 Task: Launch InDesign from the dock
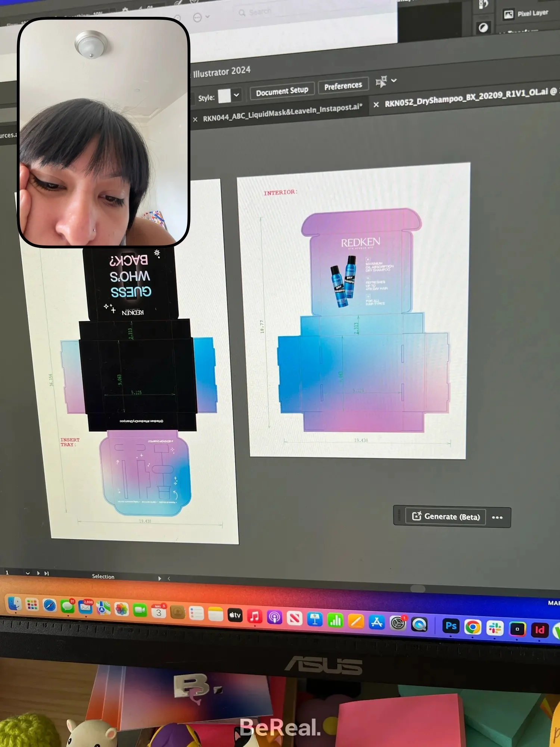pos(539,630)
